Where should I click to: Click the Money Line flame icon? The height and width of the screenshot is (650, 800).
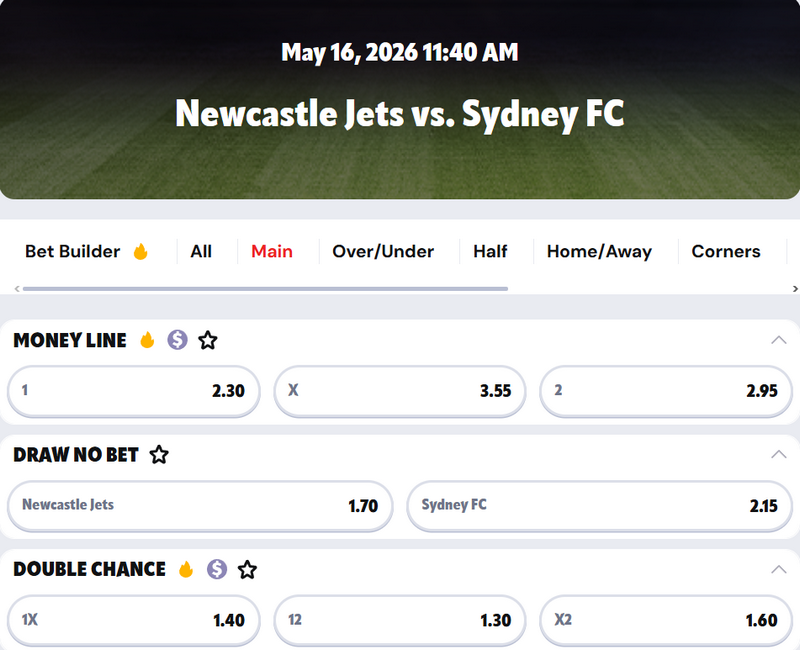pos(147,340)
